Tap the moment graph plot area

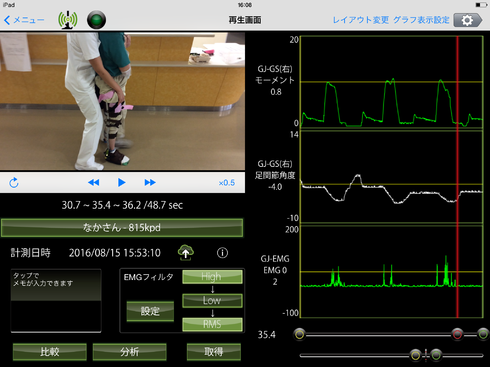tap(392, 82)
